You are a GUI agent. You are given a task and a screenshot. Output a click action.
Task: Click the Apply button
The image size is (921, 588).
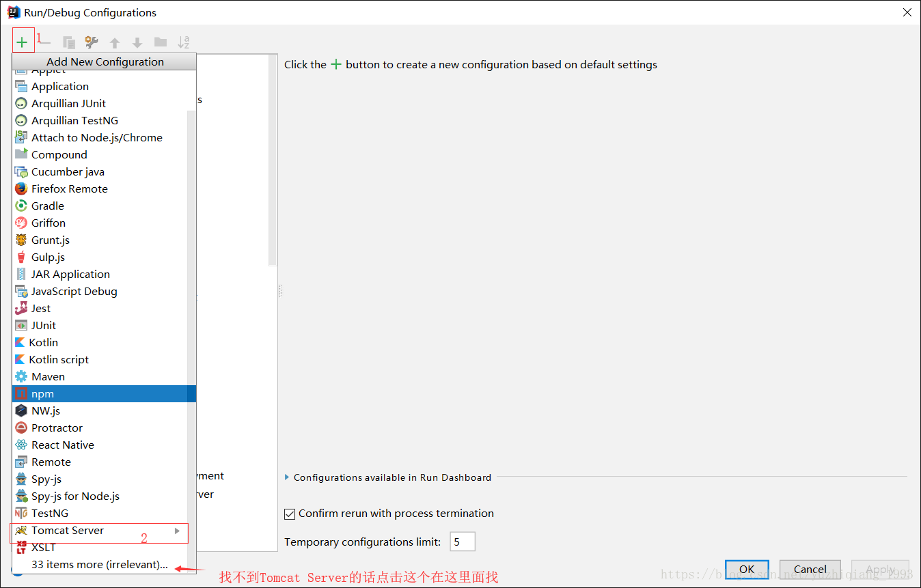click(880, 569)
